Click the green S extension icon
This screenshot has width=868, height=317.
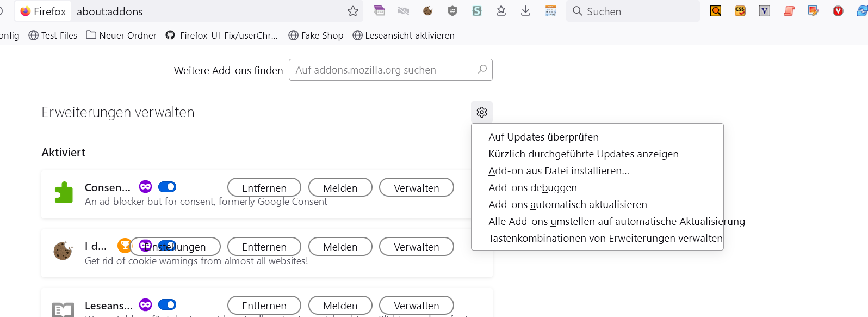click(x=477, y=11)
